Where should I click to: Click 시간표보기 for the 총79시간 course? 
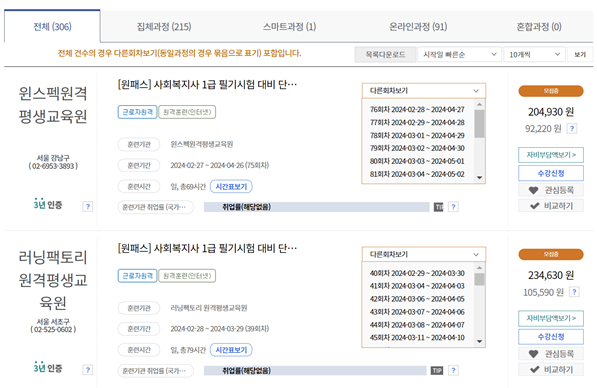click(231, 350)
